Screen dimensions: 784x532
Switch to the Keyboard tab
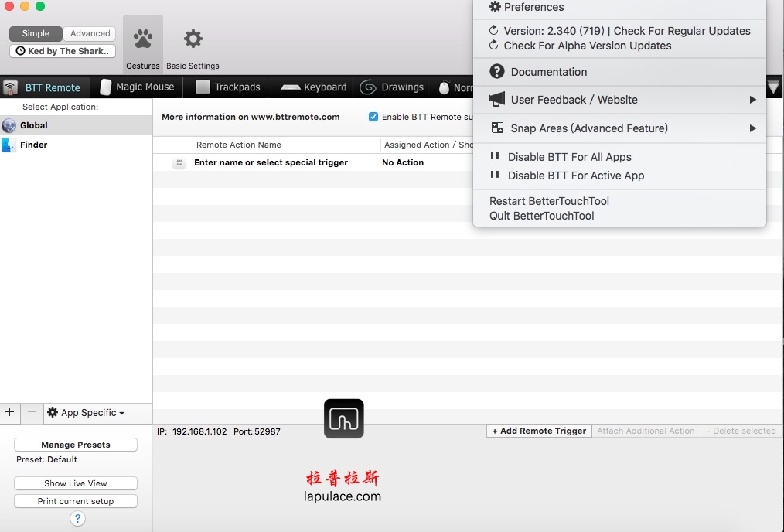click(x=313, y=87)
